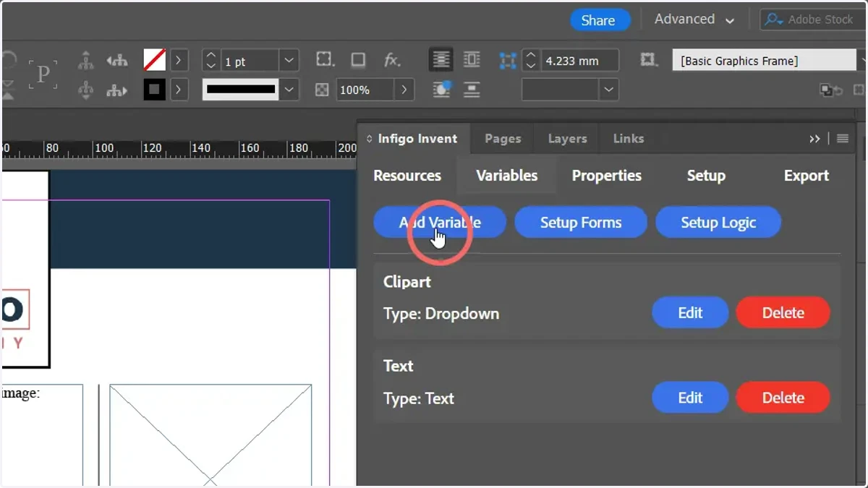
Task: Edit the Text variable
Action: pyautogui.click(x=690, y=397)
